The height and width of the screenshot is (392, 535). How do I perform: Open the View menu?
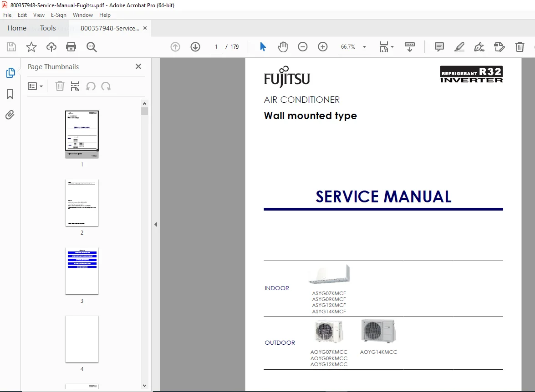39,15
